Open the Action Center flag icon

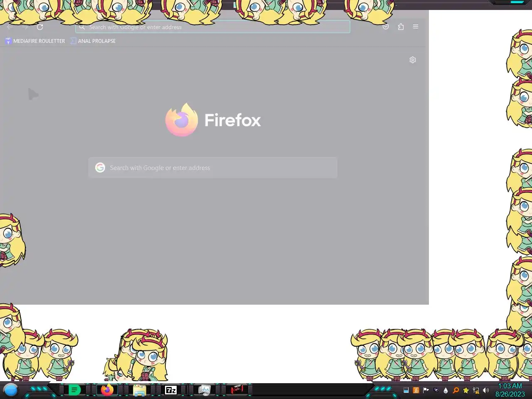pos(426,390)
